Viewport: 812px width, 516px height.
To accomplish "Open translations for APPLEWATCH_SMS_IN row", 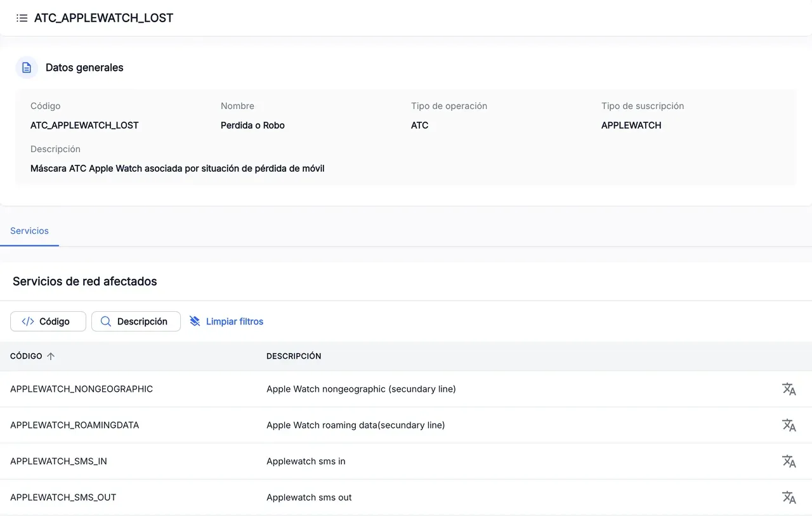I will (x=789, y=461).
